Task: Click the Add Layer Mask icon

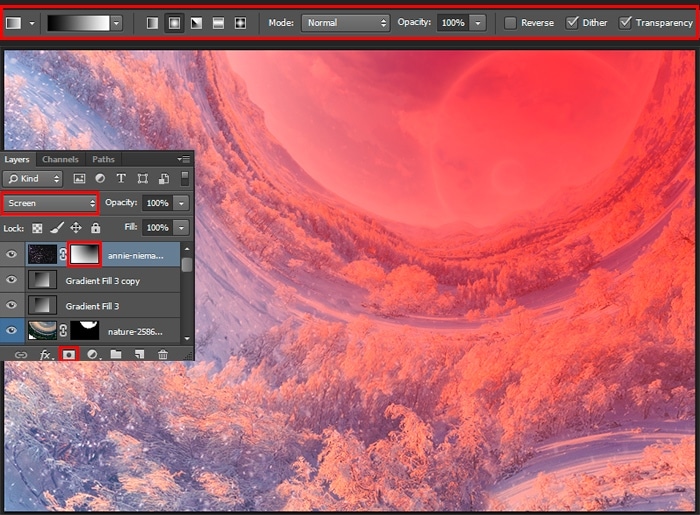Action: (x=69, y=354)
